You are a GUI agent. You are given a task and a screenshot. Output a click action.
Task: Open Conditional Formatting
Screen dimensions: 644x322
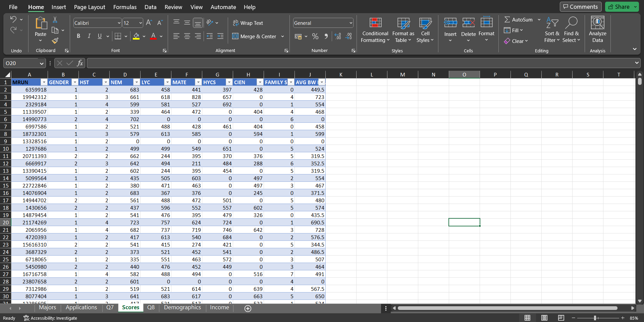point(375,30)
